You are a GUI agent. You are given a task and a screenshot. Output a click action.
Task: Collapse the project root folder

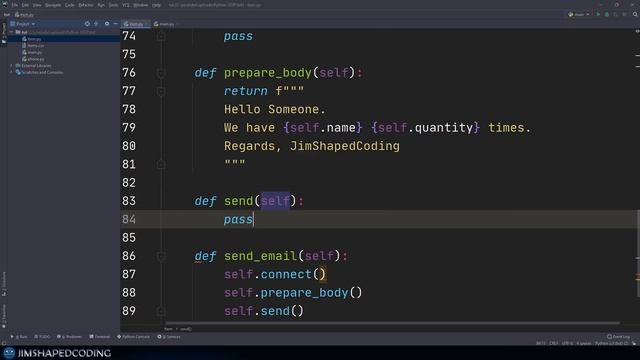[12, 32]
